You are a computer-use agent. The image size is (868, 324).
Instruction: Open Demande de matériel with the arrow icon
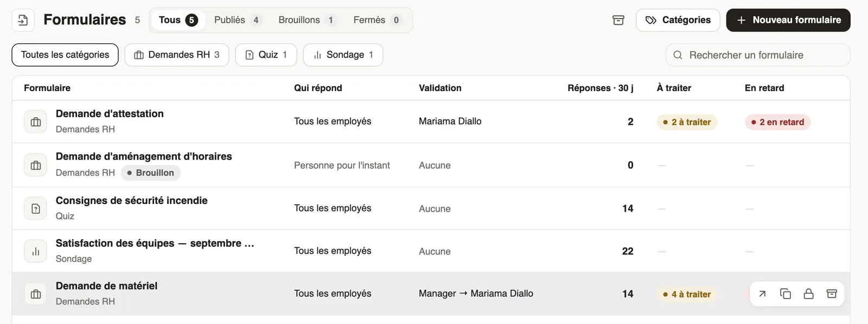[x=762, y=294]
